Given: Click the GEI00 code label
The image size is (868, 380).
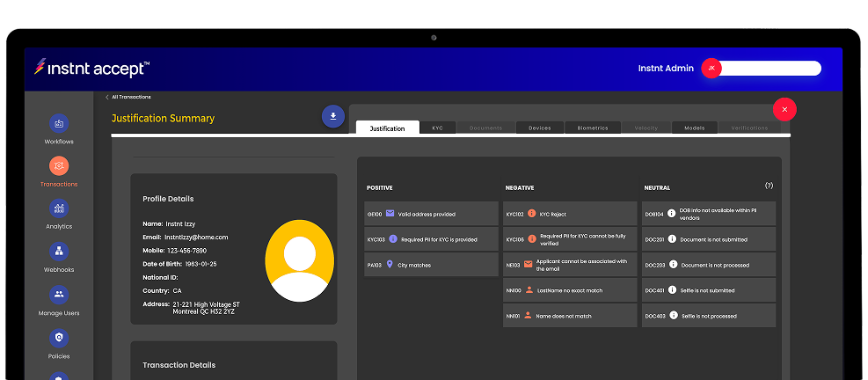Looking at the screenshot, I should point(375,214).
